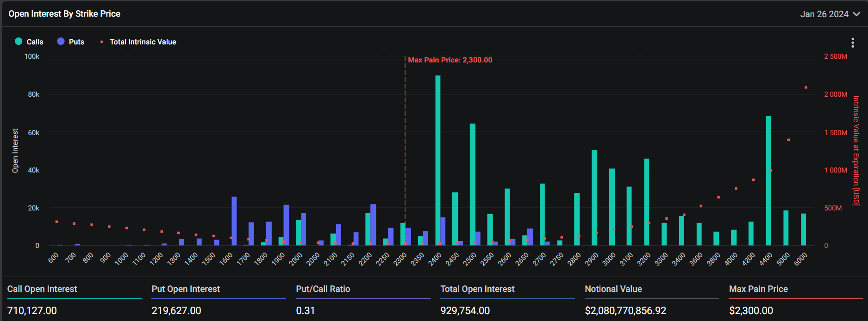Click the intrinsic value dot above 6000 strike
Viewport: 868px width, 321px height.
(806, 87)
